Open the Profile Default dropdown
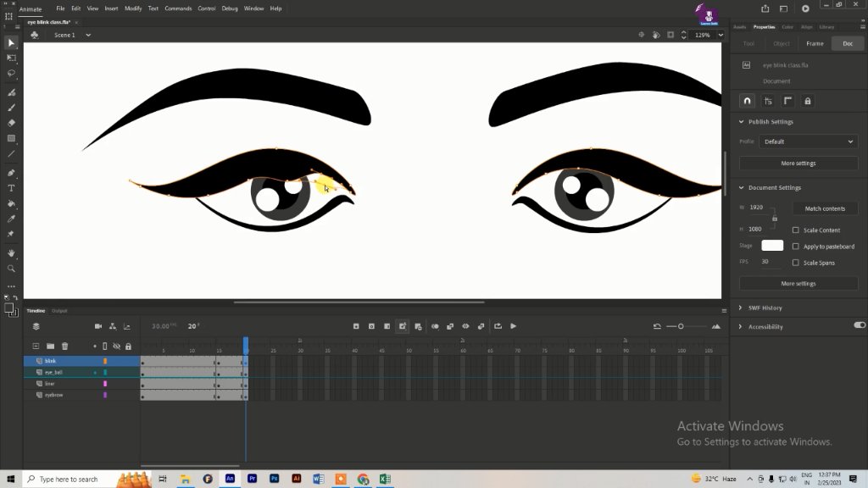 [808, 141]
